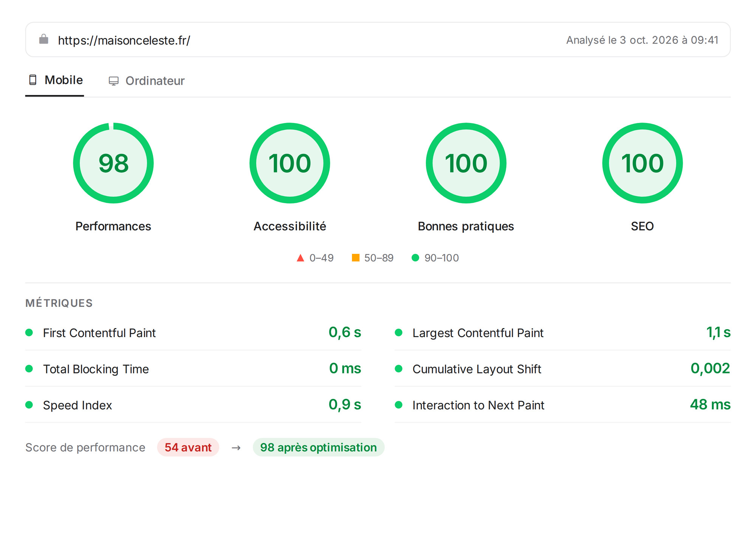The width and height of the screenshot is (756, 538).
Task: Click the mobile phone icon in tab
Action: [33, 80]
